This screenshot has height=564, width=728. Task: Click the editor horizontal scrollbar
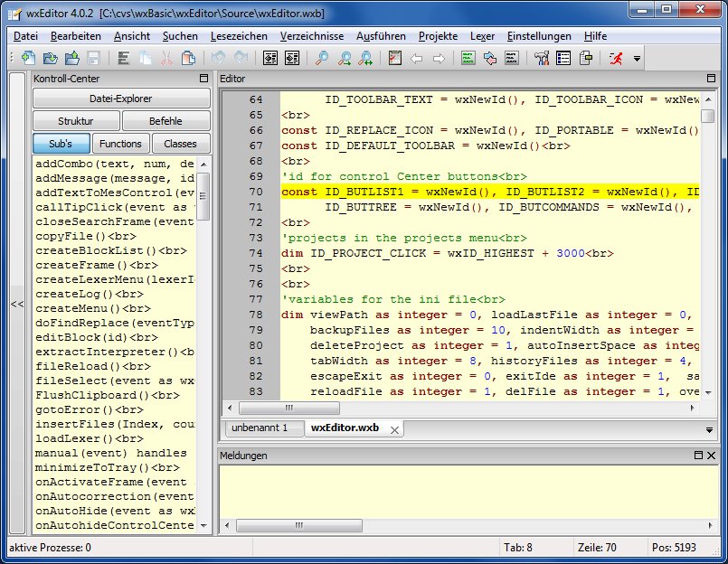pos(289,409)
